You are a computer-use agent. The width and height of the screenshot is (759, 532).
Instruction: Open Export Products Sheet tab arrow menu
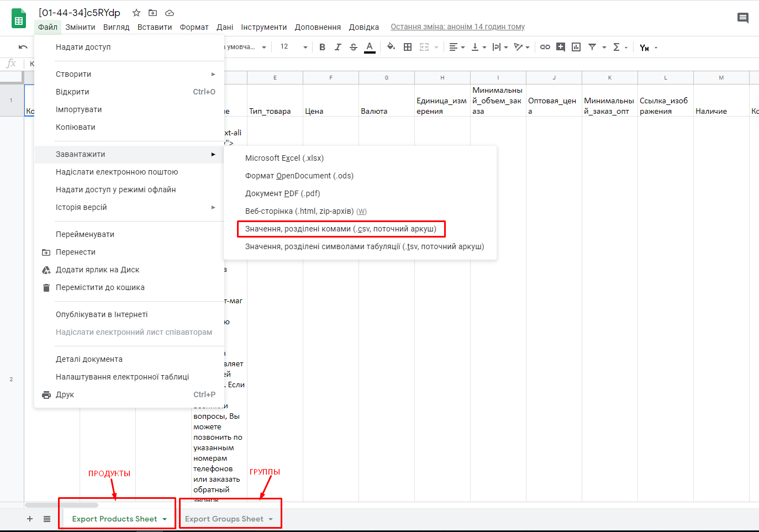pos(165,519)
